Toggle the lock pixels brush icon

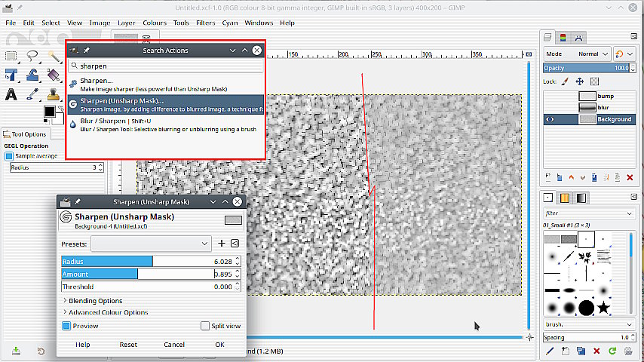point(566,81)
